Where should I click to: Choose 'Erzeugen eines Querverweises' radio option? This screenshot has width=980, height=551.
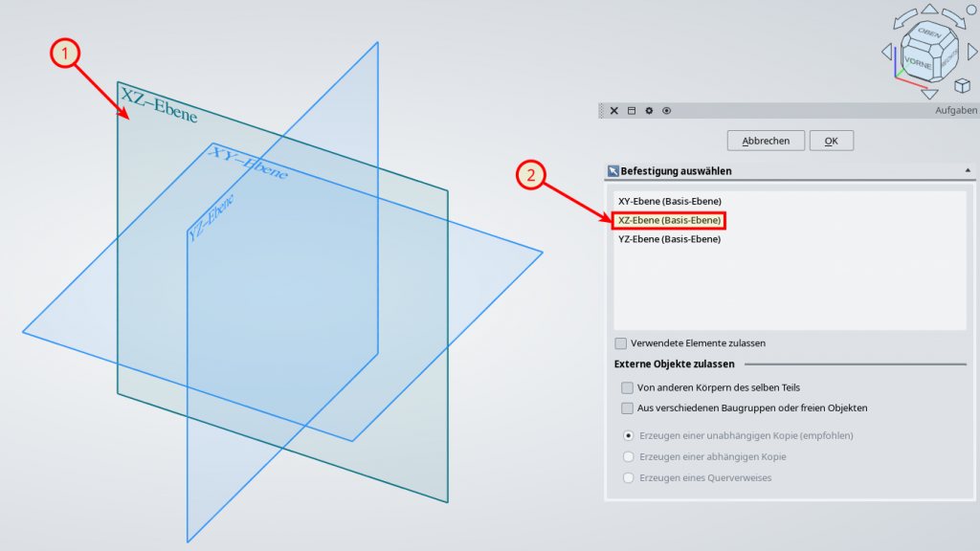click(x=628, y=477)
